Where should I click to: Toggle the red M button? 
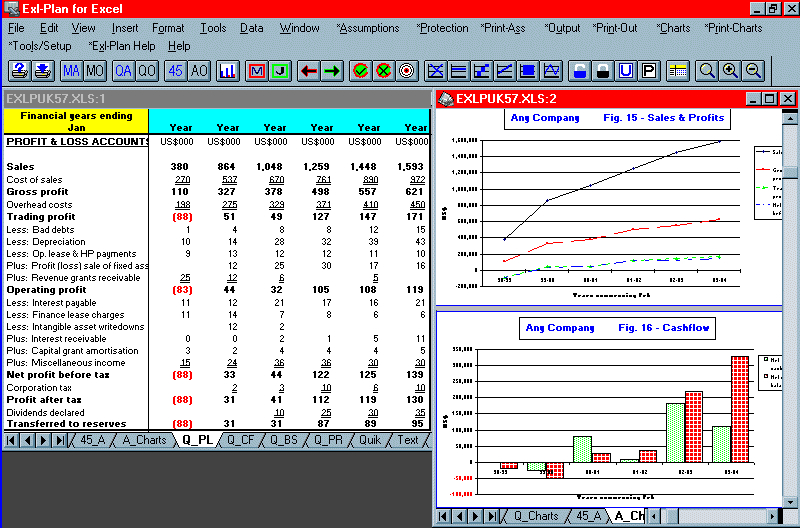(x=256, y=71)
